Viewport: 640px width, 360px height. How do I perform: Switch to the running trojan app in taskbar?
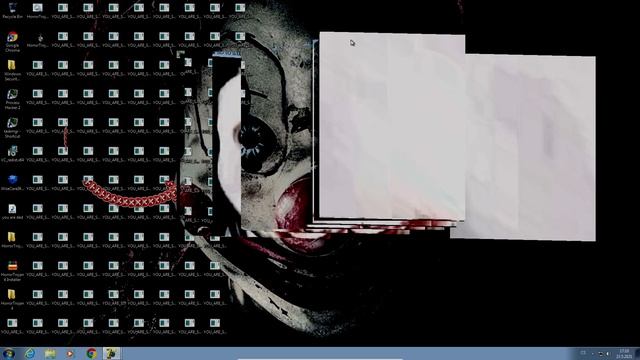[112, 353]
